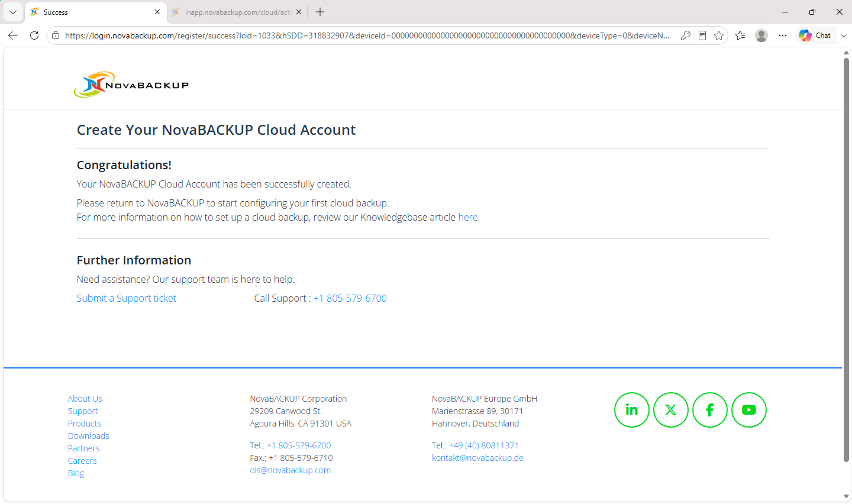Viewport: 852px width, 504px height.
Task: Click the browser address bar URL
Action: tap(367, 35)
